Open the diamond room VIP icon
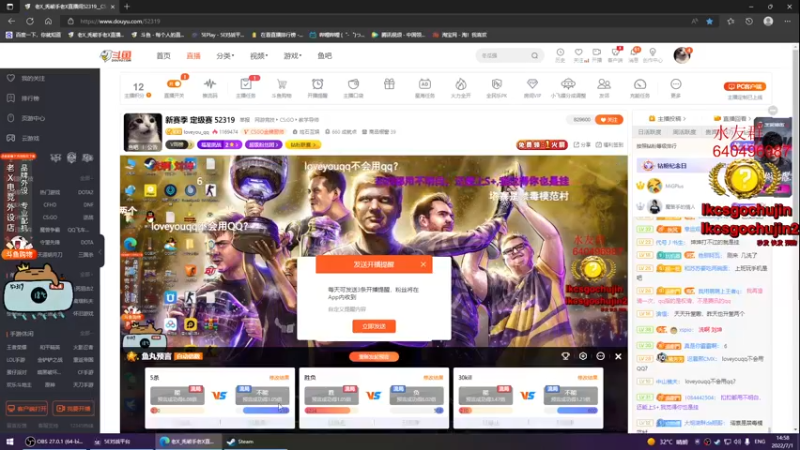The width and height of the screenshot is (800, 450). 532,84
